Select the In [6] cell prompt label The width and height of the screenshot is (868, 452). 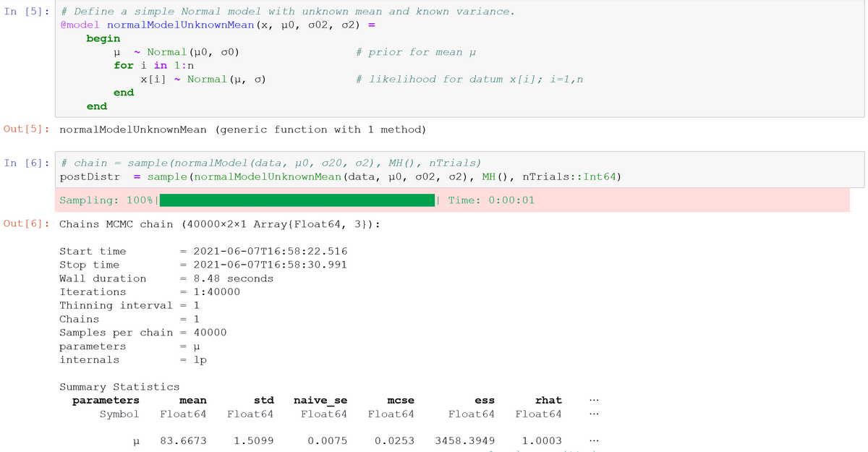(26, 163)
